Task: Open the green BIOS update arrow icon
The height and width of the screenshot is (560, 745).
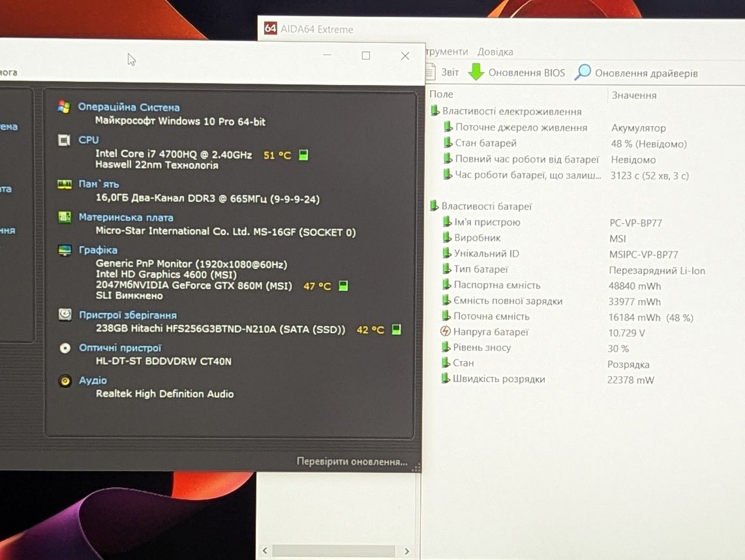Action: 476,72
